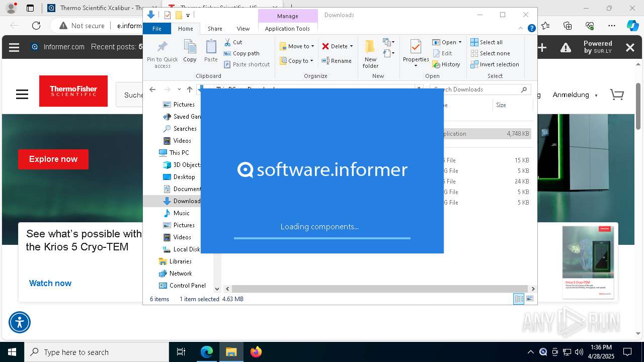
Task: Open the Informer.com bar hamburger menu
Action: click(x=14, y=47)
